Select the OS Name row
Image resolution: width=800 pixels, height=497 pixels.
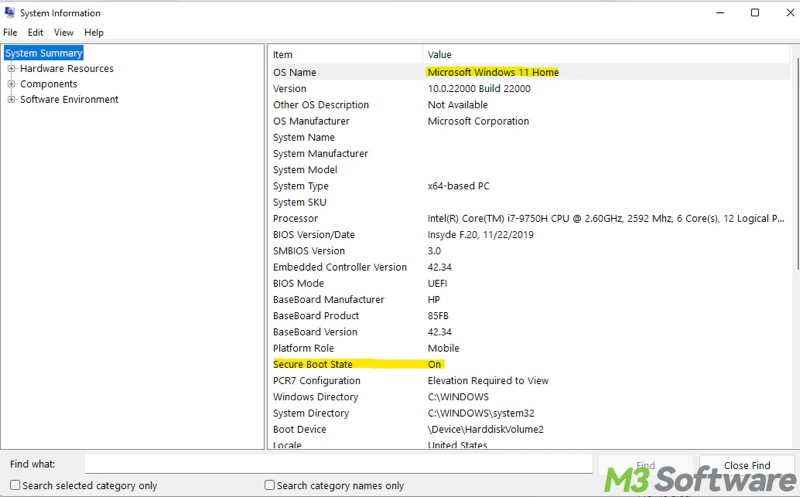[529, 72]
